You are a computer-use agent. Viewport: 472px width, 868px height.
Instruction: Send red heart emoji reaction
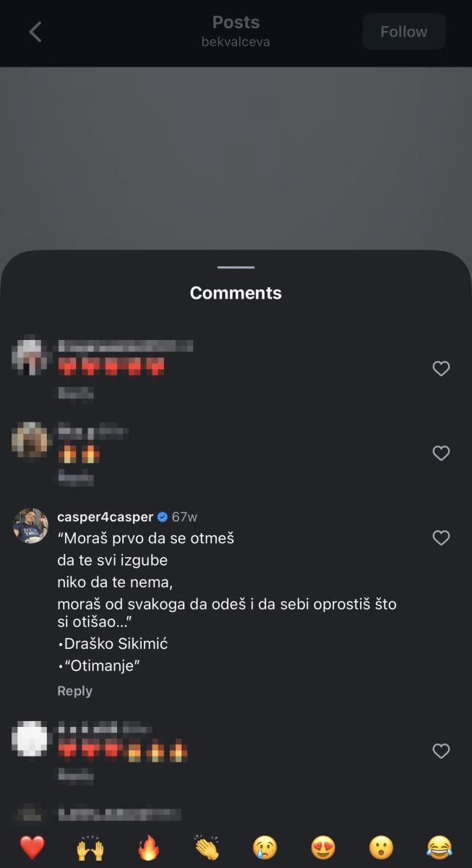pyautogui.click(x=32, y=847)
